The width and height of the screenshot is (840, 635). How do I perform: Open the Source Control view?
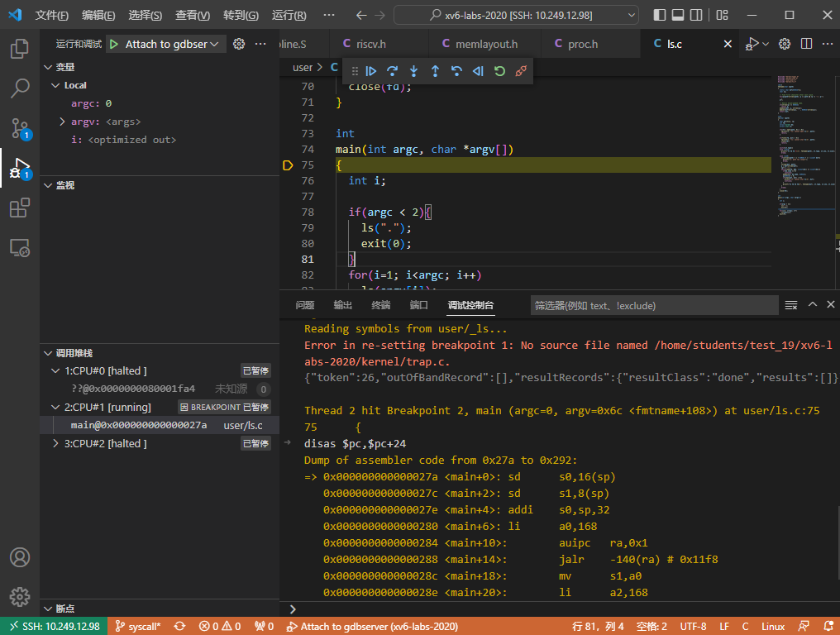click(20, 128)
